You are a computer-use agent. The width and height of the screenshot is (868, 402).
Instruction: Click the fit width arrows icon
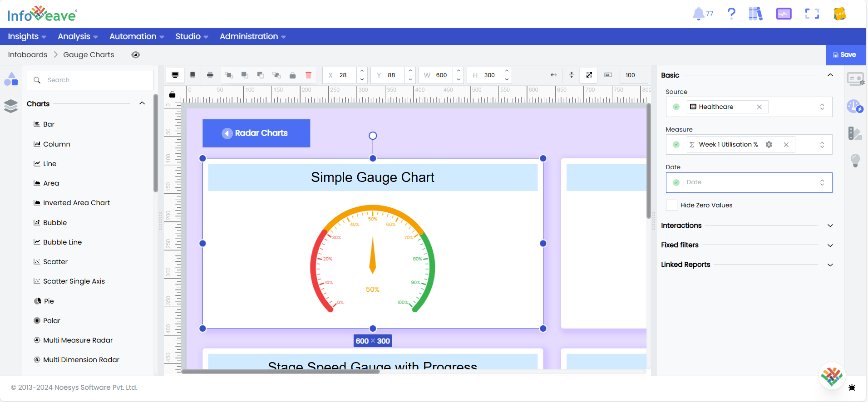click(x=553, y=75)
